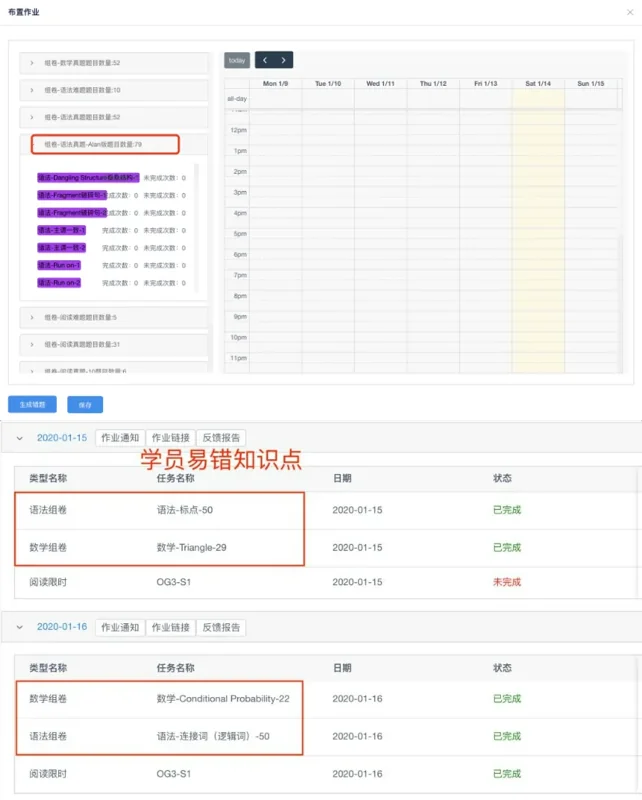The image size is (642, 800).
Task: Pick the 语法-主谓一致-1 task tag
Action: coord(61,230)
